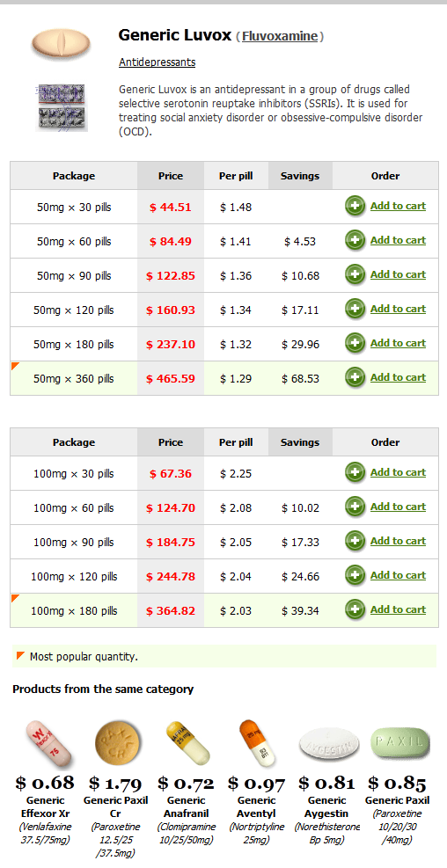This screenshot has height=868, width=447.
Task: Open the Antidepressants category link
Action: point(157,62)
